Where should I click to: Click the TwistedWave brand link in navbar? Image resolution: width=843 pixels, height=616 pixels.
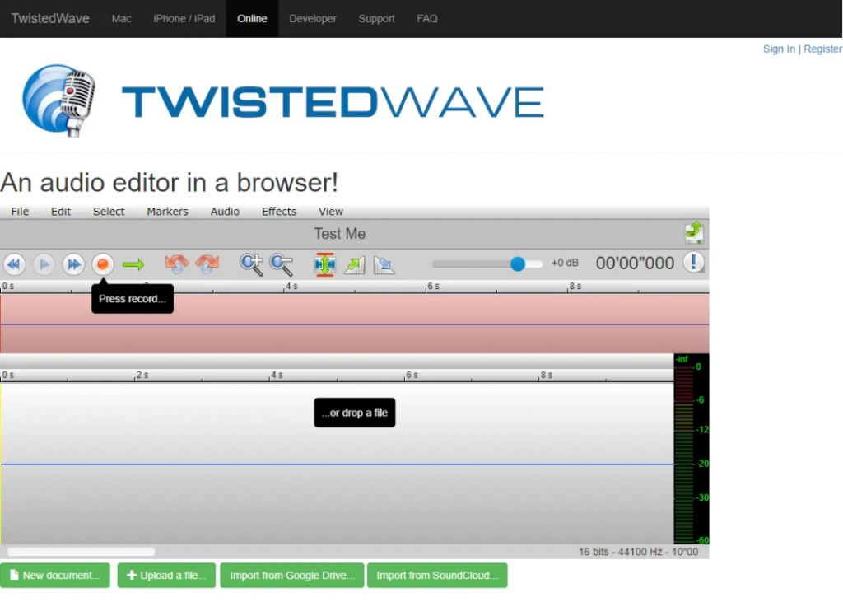coord(50,18)
